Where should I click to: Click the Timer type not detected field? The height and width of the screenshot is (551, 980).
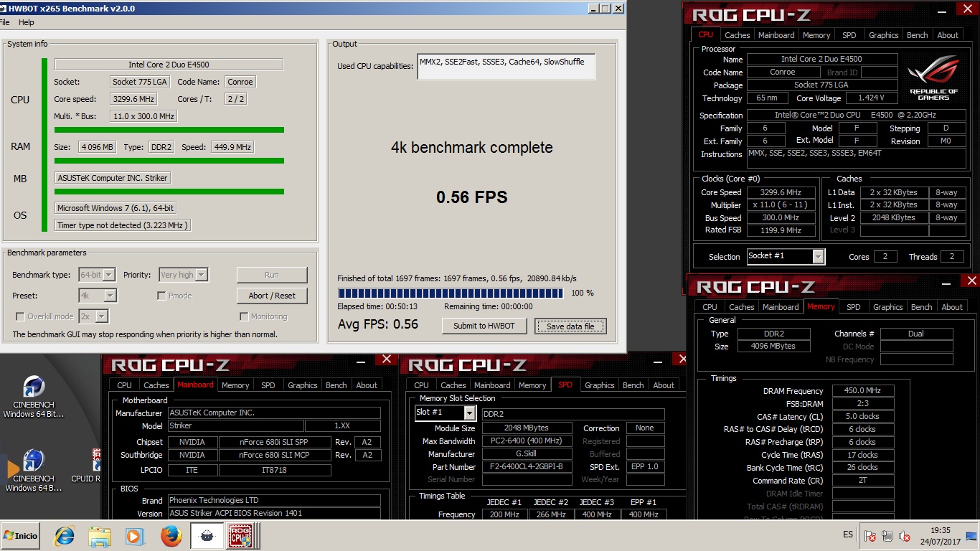tap(123, 225)
